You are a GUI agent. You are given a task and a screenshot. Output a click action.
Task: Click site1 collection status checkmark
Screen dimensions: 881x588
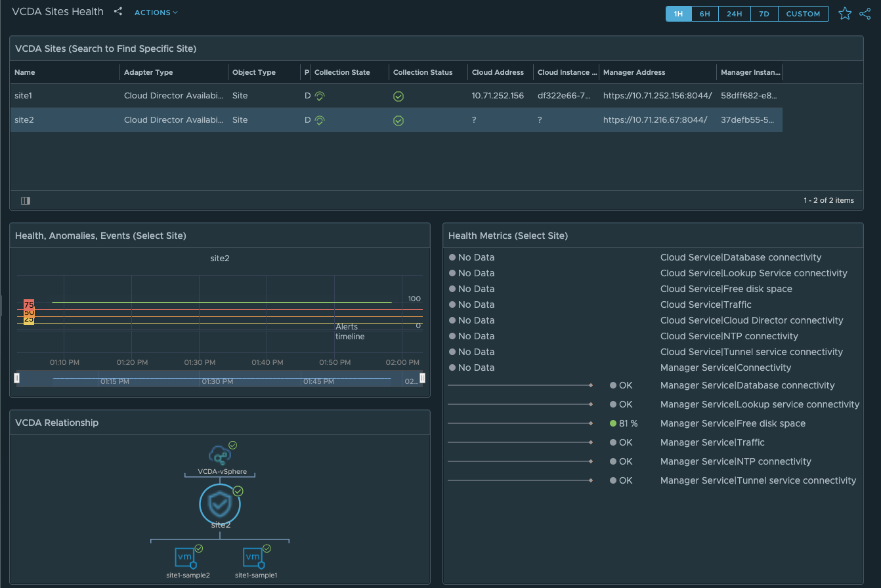tap(398, 96)
